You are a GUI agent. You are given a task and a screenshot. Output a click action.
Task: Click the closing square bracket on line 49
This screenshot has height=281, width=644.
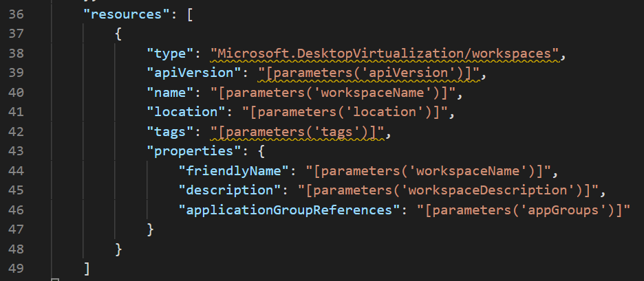pyautogui.click(x=87, y=269)
